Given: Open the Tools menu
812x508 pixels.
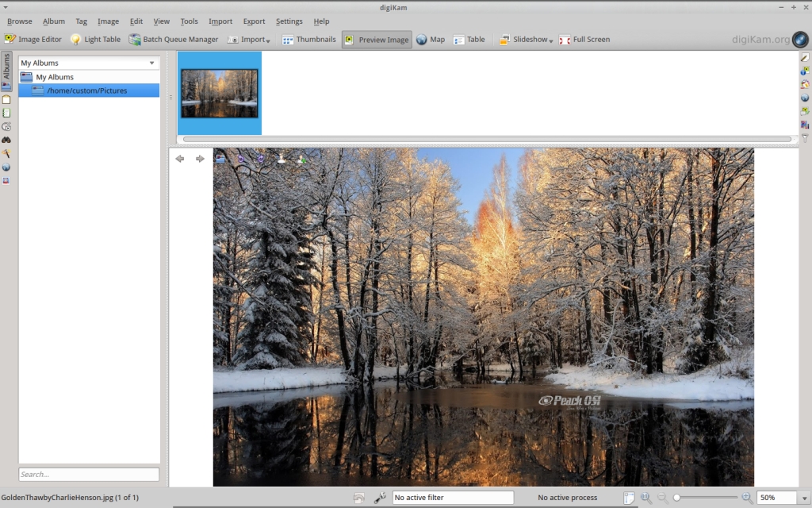Looking at the screenshot, I should (189, 21).
